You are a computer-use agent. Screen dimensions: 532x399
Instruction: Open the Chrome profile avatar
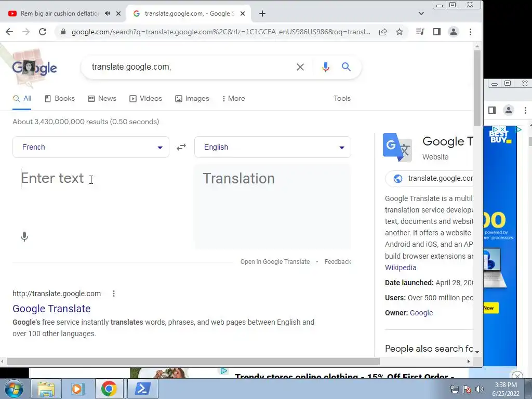pos(453,32)
